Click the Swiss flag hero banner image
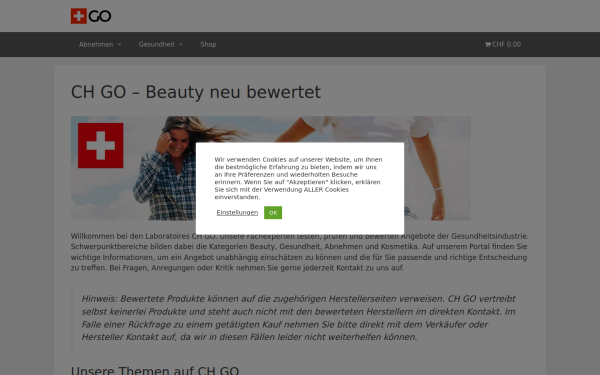Viewport: 600px width, 375px height. 271,168
